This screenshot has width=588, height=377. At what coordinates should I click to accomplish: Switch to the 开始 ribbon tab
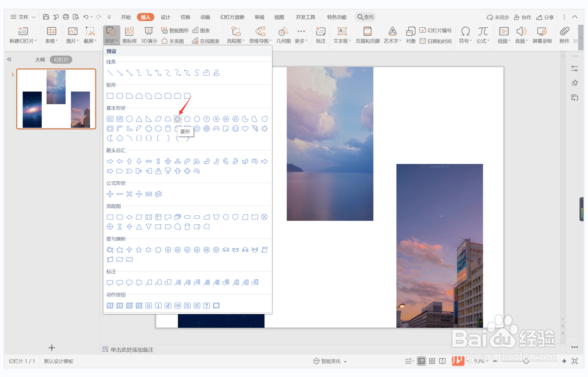126,17
